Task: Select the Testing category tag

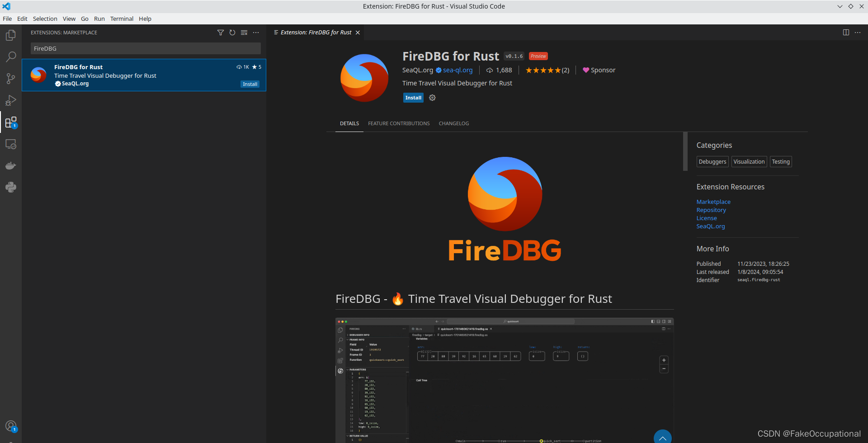Action: pyautogui.click(x=781, y=162)
